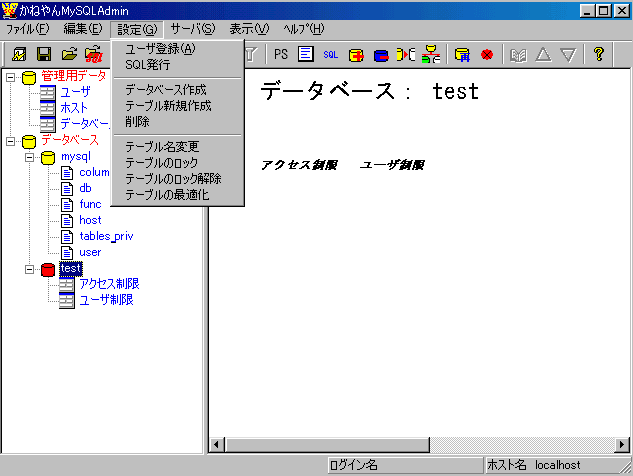Click the blue document list icon
Image resolution: width=633 pixels, height=476 pixels.
click(x=306, y=54)
